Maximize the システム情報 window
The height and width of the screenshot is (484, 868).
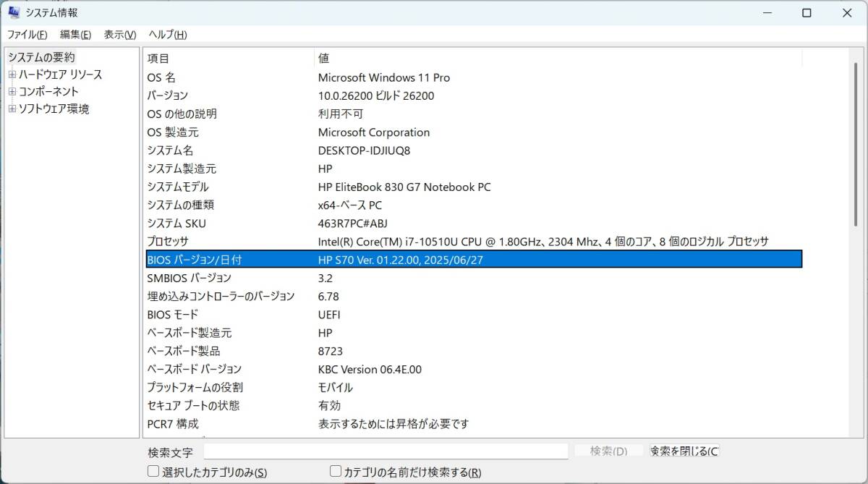[x=807, y=12]
